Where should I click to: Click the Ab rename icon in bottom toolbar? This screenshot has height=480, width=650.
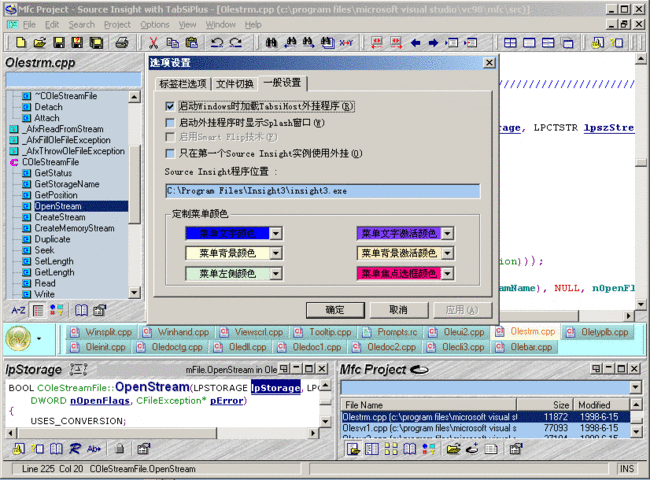point(94,448)
